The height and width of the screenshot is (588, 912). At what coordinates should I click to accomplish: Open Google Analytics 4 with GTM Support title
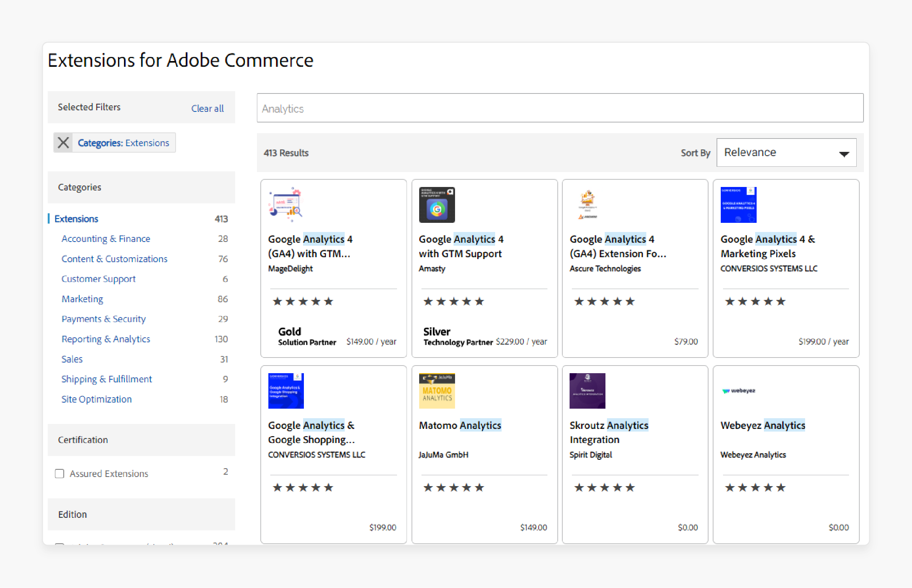(461, 246)
